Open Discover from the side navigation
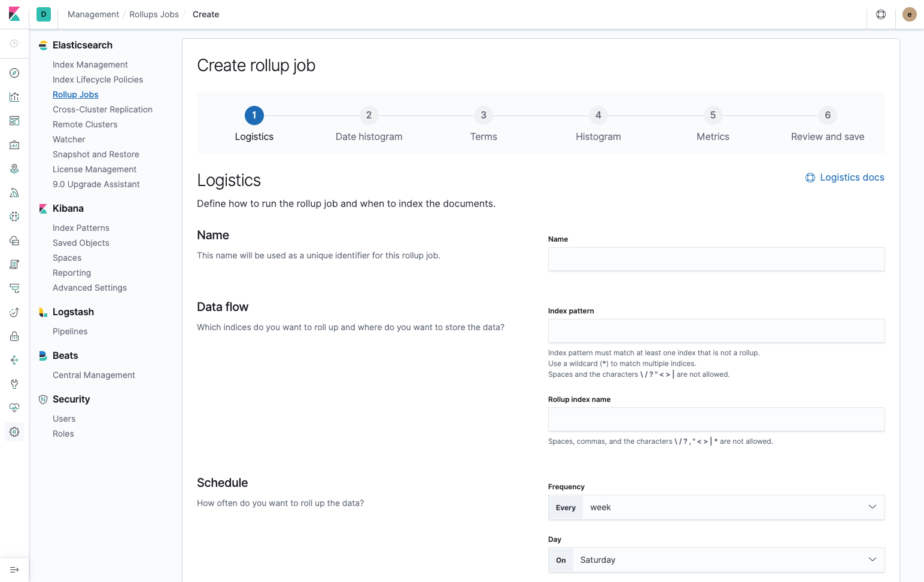The width and height of the screenshot is (924, 582). (x=14, y=73)
